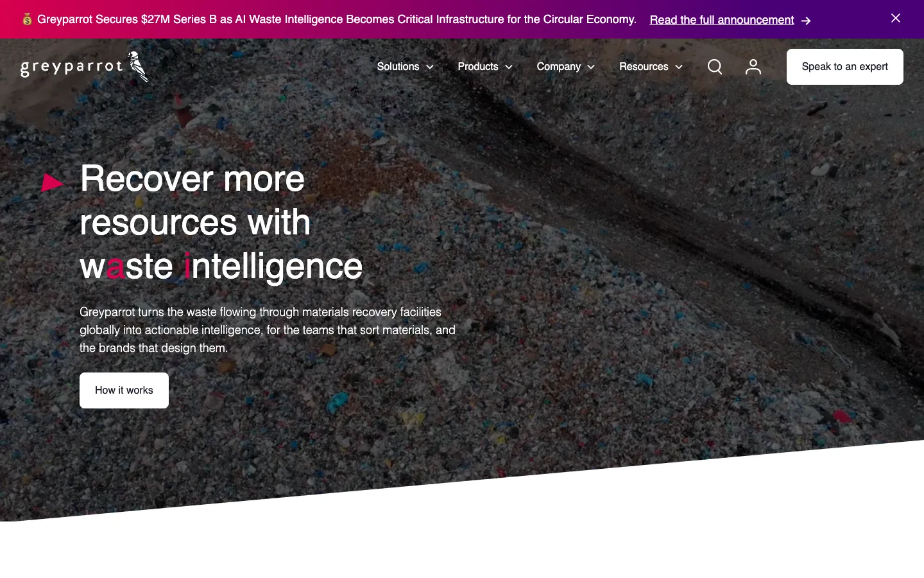Click the user account icon
924x578 pixels.
(x=753, y=67)
